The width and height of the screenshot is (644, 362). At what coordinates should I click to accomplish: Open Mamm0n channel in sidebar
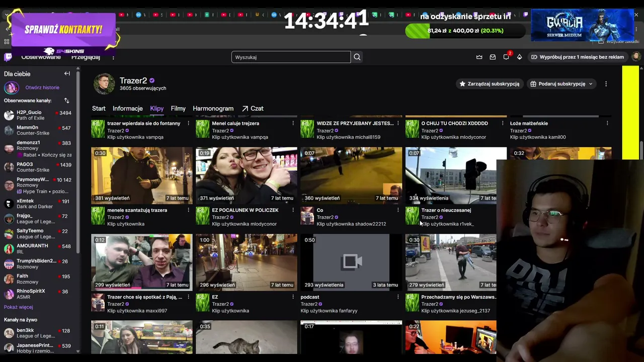tap(38, 131)
